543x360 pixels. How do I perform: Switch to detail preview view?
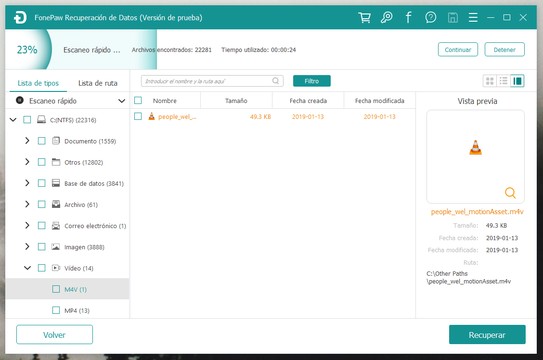(517, 81)
